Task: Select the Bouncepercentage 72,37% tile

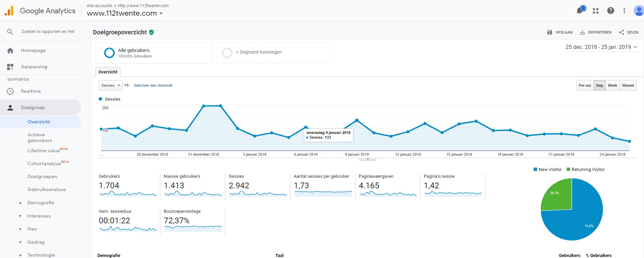Action: pyautogui.click(x=193, y=221)
